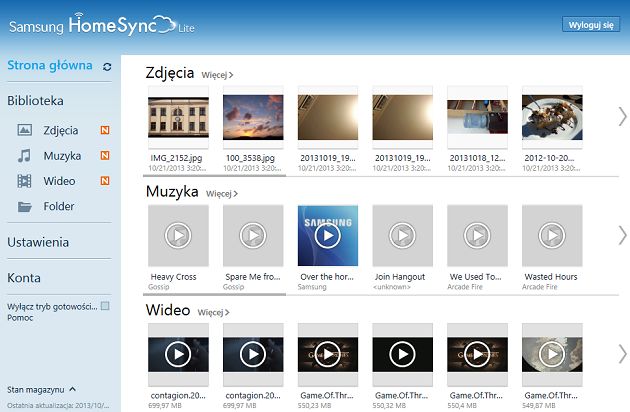Select the Wideo library label
Viewport: 630px width, 412px height.
[59, 181]
